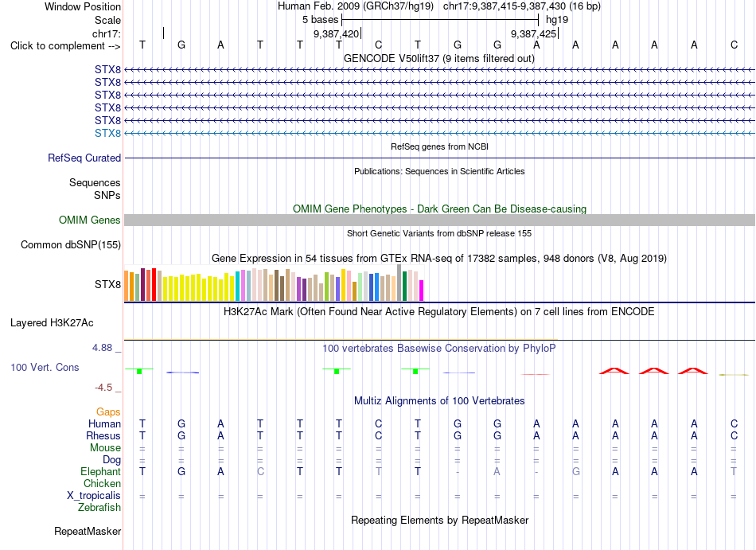Click the Chicken species label
This screenshot has width=756, height=550.
(x=102, y=483)
